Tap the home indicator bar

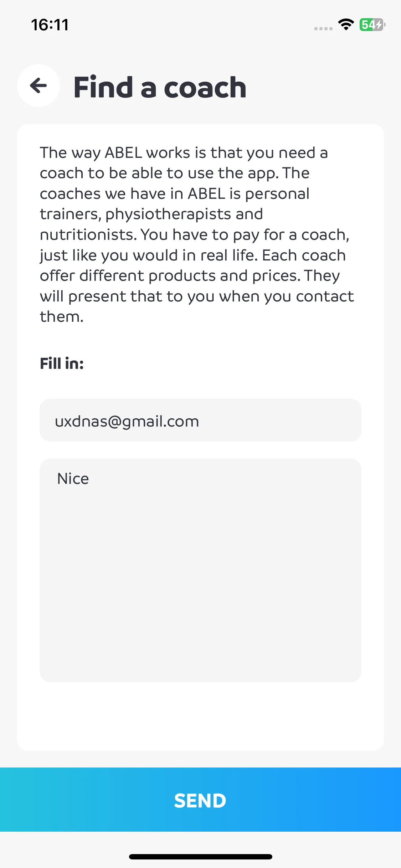point(201,857)
